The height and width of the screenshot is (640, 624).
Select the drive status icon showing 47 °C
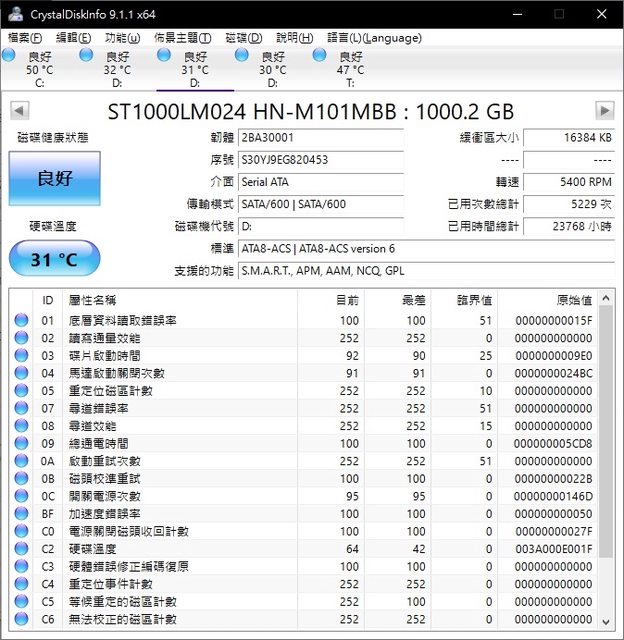[x=320, y=56]
